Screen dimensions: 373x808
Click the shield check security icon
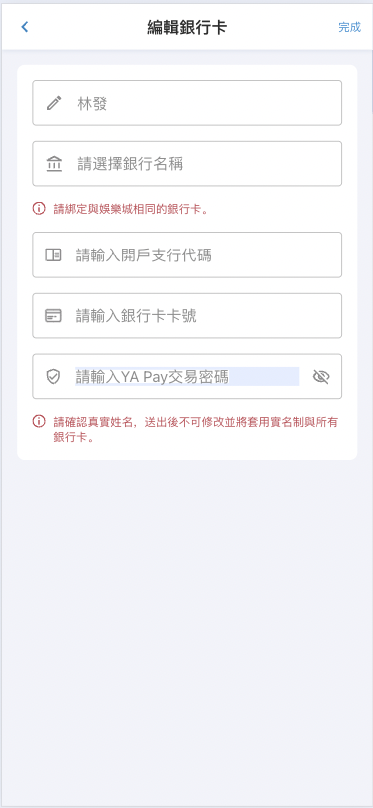(x=54, y=377)
